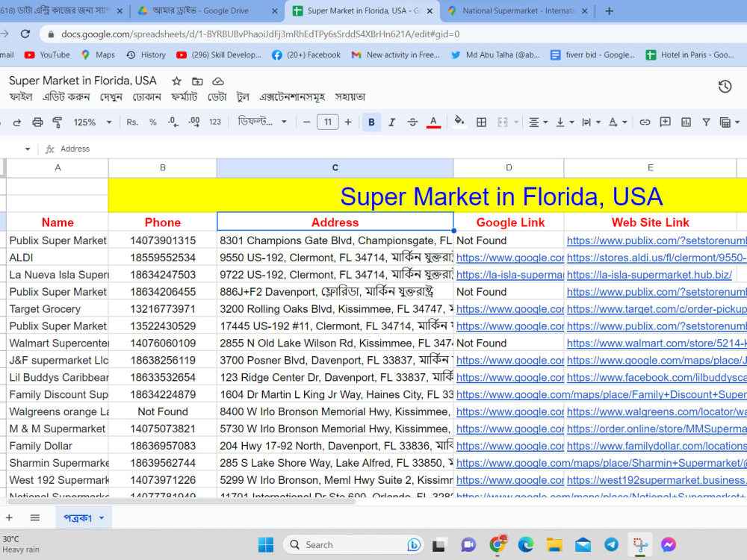The width and height of the screenshot is (747, 560).
Task: Open ALDI's stores.aldi.us website link
Action: [656, 258]
